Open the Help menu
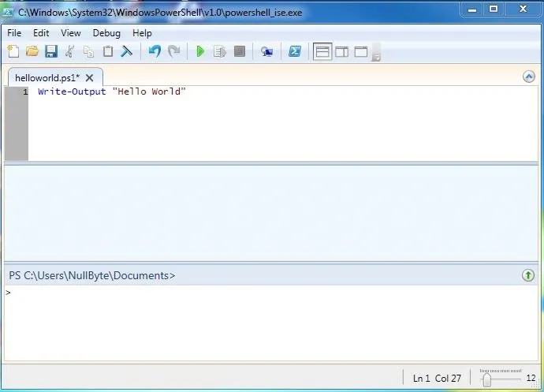The width and height of the screenshot is (544, 392). [142, 33]
